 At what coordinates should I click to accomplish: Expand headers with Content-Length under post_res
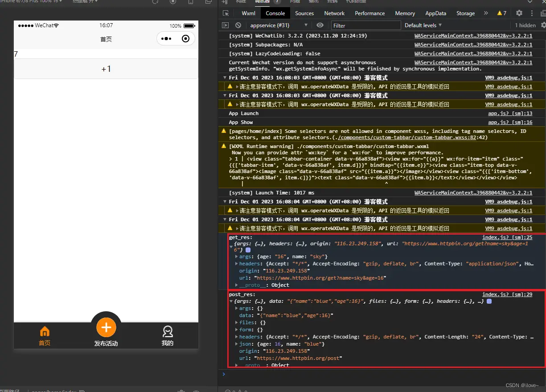pyautogui.click(x=236, y=337)
